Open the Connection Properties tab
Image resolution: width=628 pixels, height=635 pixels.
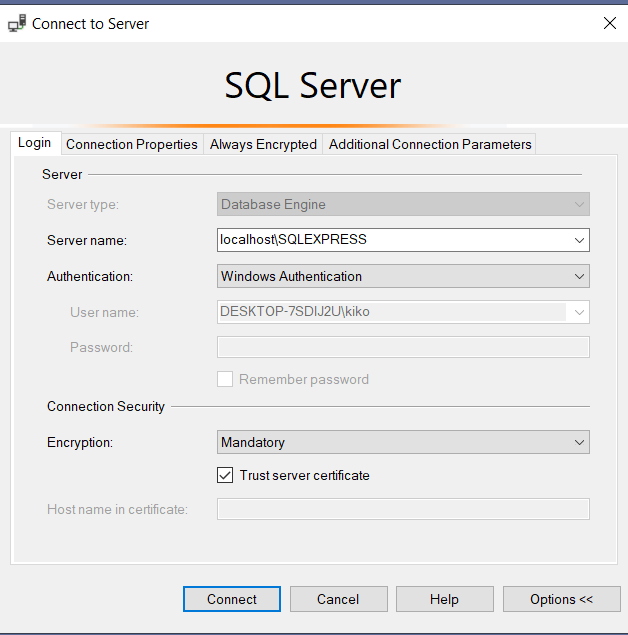[132, 144]
